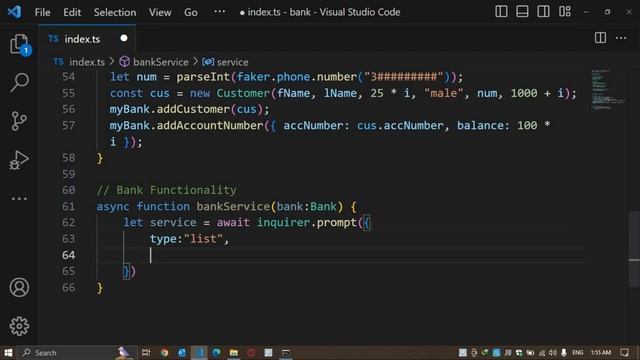Viewport: 640px width, 360px height.
Task: Click parseInt on line 54
Action: tap(203, 77)
